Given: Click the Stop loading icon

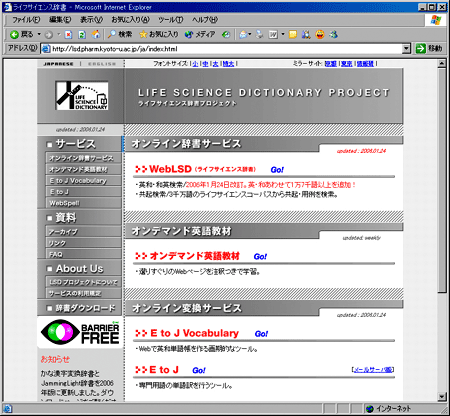Looking at the screenshot, I should (x=68, y=34).
